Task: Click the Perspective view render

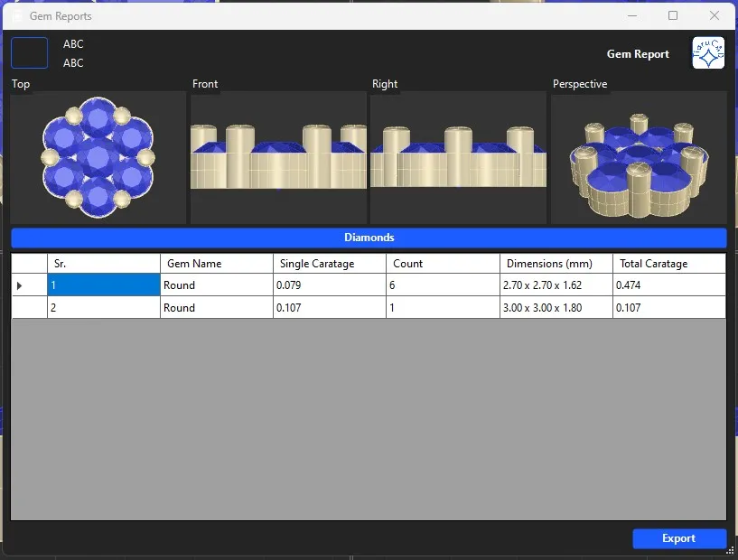Action: click(x=639, y=157)
